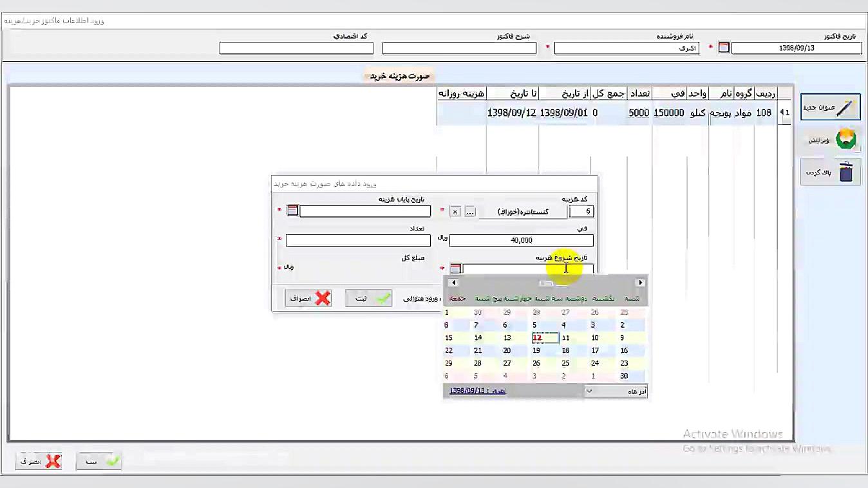Viewport: 868px width, 488px height.
Task: Click the گروه column header
Action: pos(744,93)
